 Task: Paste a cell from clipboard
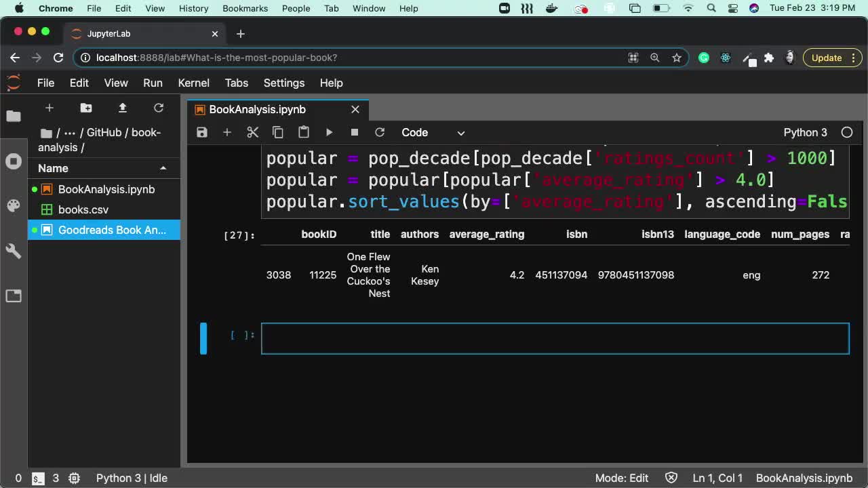click(303, 132)
